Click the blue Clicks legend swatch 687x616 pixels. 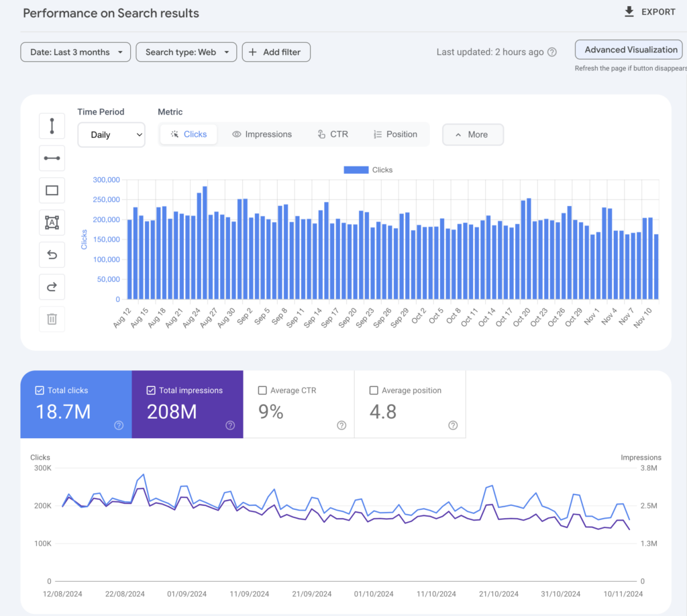(x=356, y=170)
